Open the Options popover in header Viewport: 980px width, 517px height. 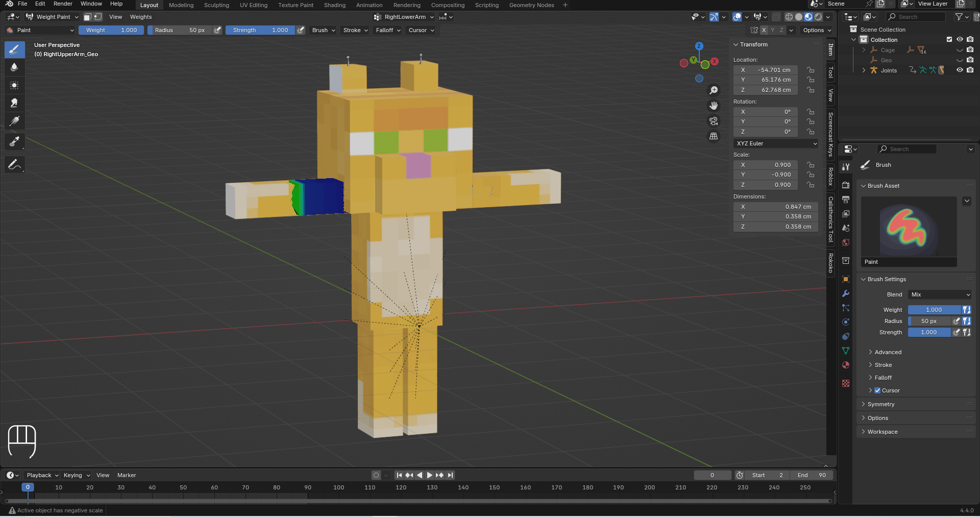[x=817, y=30]
